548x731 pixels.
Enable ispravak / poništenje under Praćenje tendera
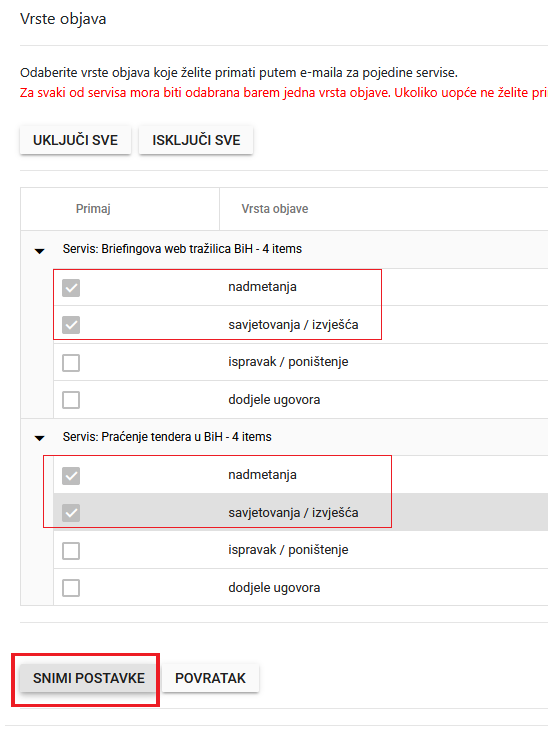pyautogui.click(x=71, y=551)
